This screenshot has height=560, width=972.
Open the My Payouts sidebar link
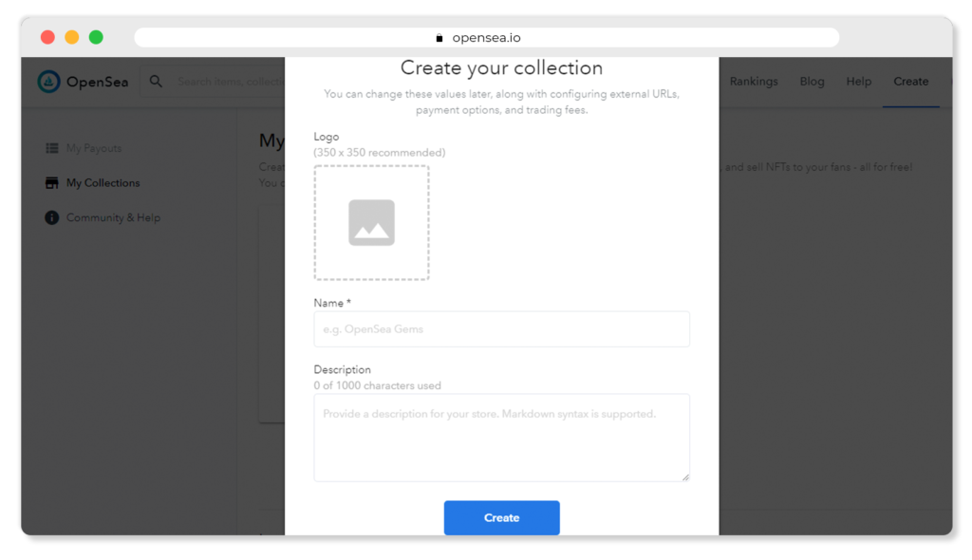click(94, 148)
